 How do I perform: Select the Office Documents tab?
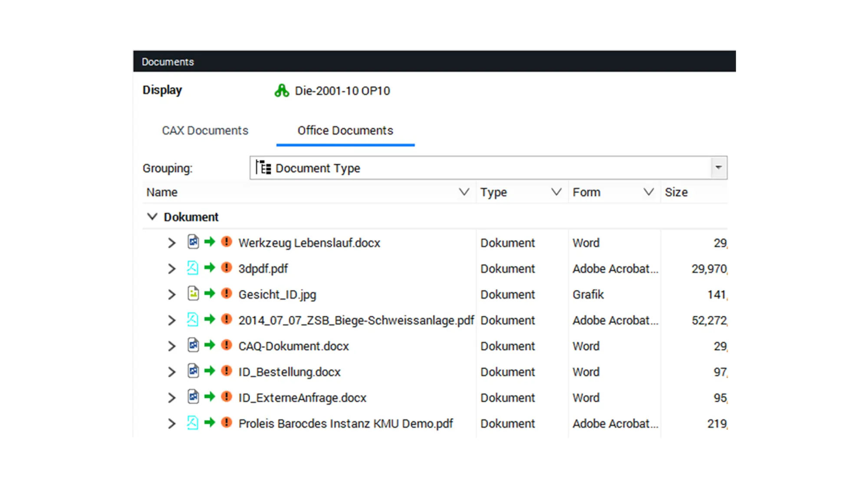coord(345,131)
